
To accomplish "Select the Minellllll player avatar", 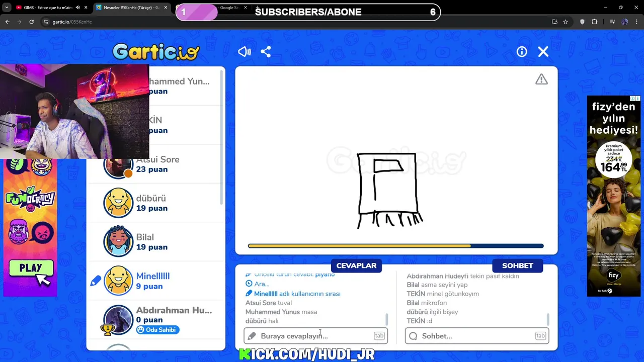I will (x=118, y=281).
